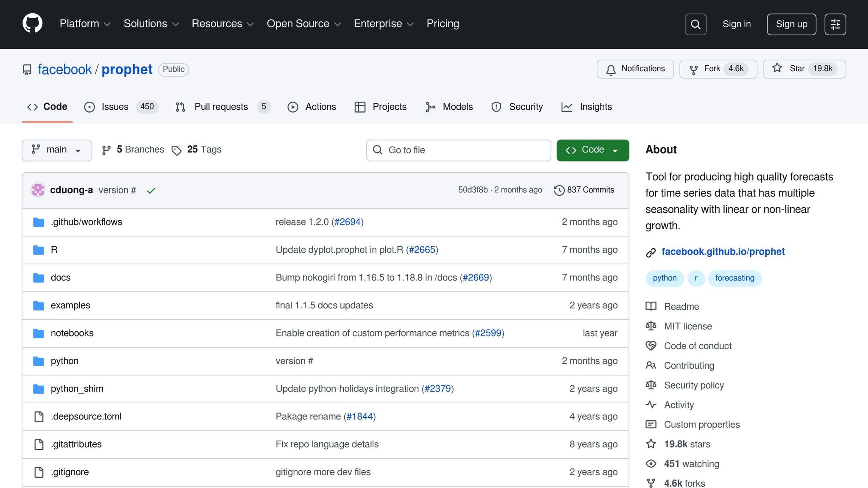The width and height of the screenshot is (868, 488).
Task: Expand the Platform menu
Action: (85, 24)
